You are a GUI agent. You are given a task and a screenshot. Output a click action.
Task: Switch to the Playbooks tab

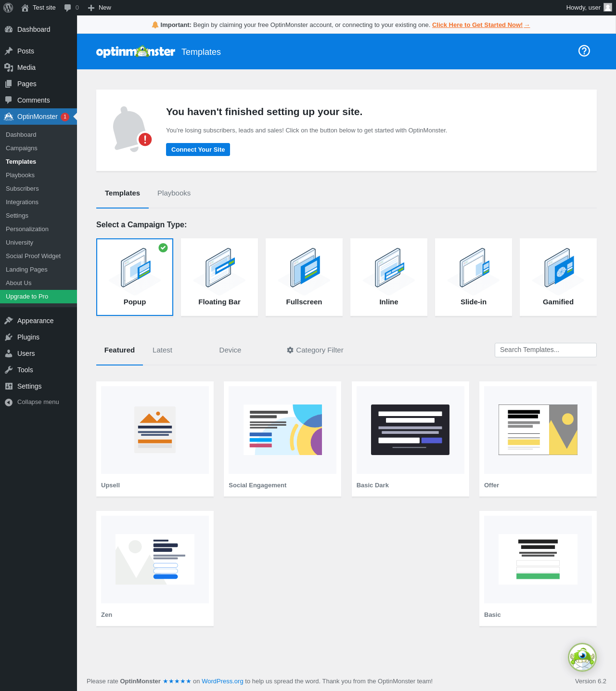[x=174, y=193]
